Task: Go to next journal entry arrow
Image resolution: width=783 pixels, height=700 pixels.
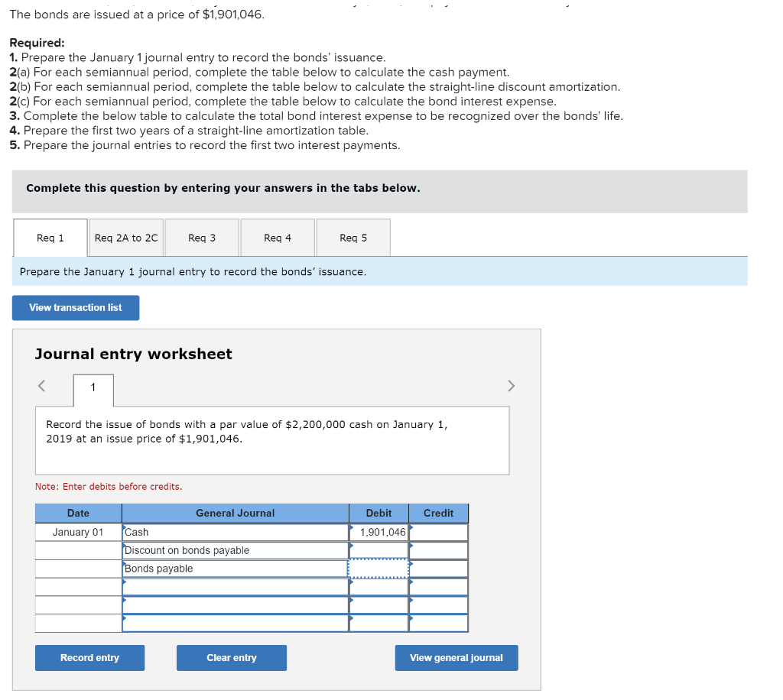Action: point(511,386)
